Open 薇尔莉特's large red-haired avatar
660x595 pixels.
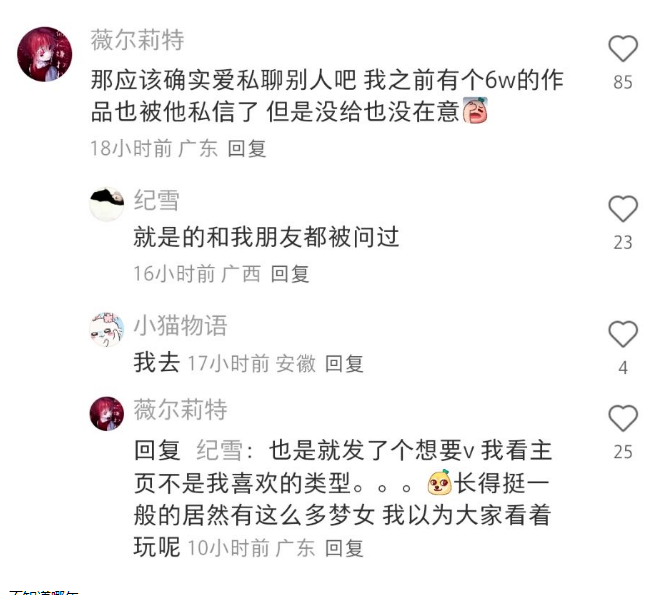(x=45, y=54)
